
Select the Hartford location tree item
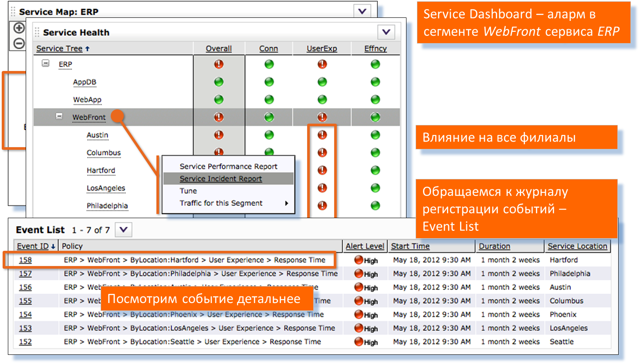click(101, 170)
